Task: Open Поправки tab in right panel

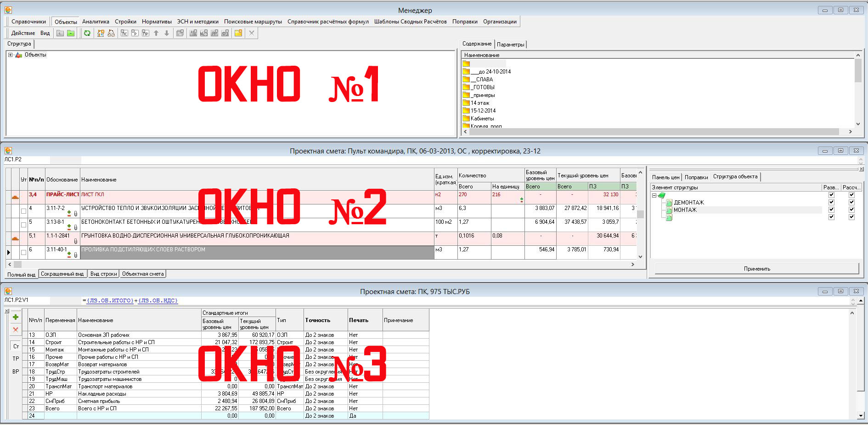Action: (x=696, y=177)
